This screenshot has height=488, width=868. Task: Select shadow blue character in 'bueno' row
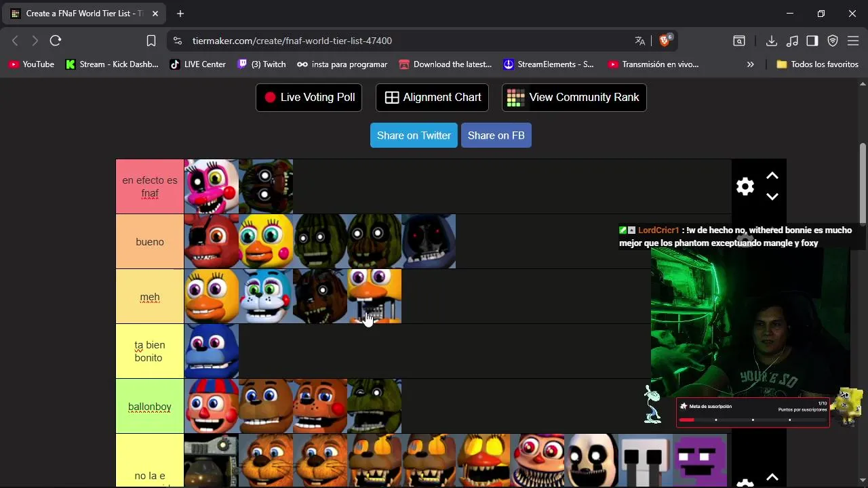tap(429, 242)
